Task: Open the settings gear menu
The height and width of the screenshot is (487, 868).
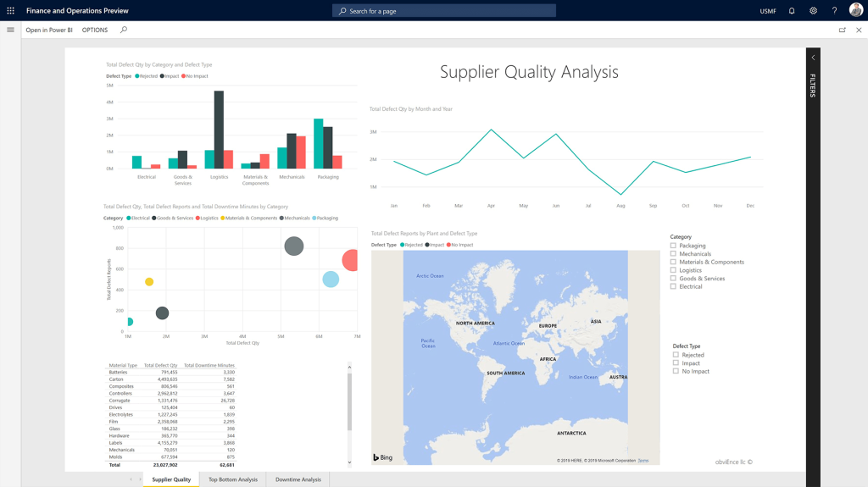Action: pyautogui.click(x=813, y=11)
